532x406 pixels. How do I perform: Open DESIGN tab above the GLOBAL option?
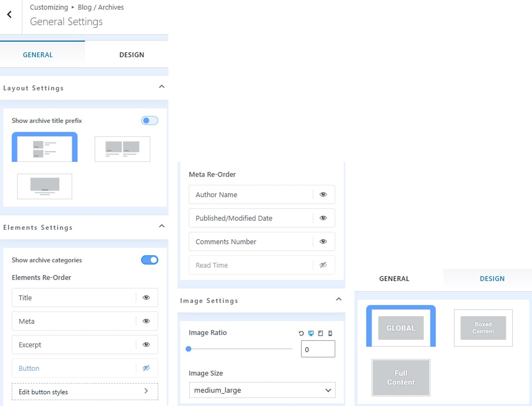coord(492,278)
